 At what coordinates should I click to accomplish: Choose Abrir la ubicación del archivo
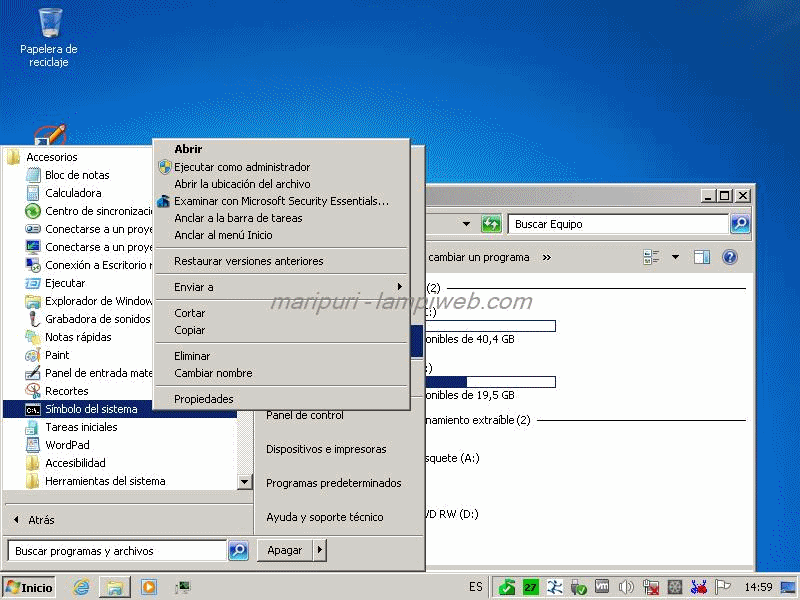tap(281, 184)
